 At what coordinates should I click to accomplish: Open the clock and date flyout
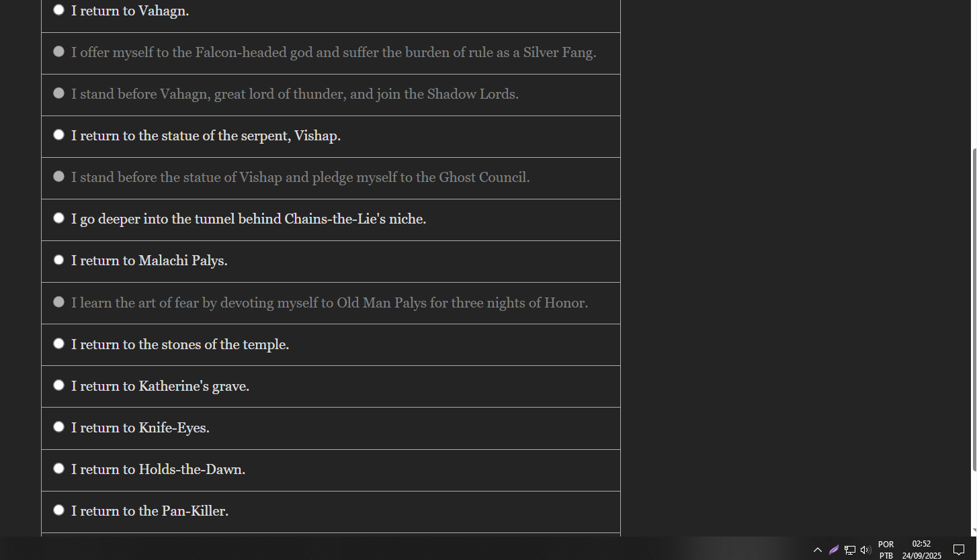[921, 550]
